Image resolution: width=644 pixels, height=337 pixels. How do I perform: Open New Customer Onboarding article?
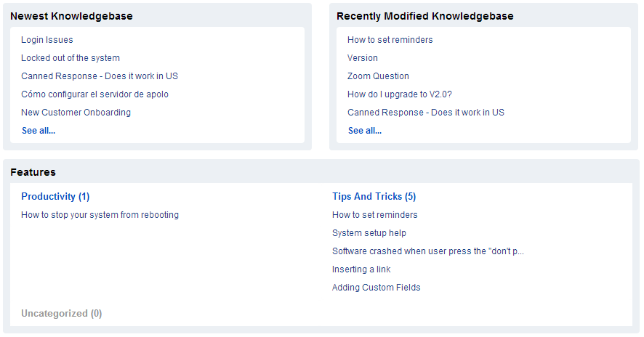76,112
